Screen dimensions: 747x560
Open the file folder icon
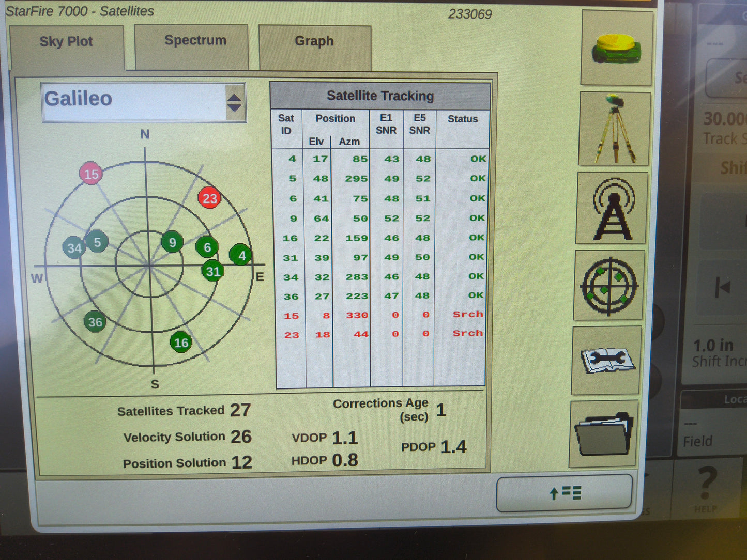tap(603, 434)
